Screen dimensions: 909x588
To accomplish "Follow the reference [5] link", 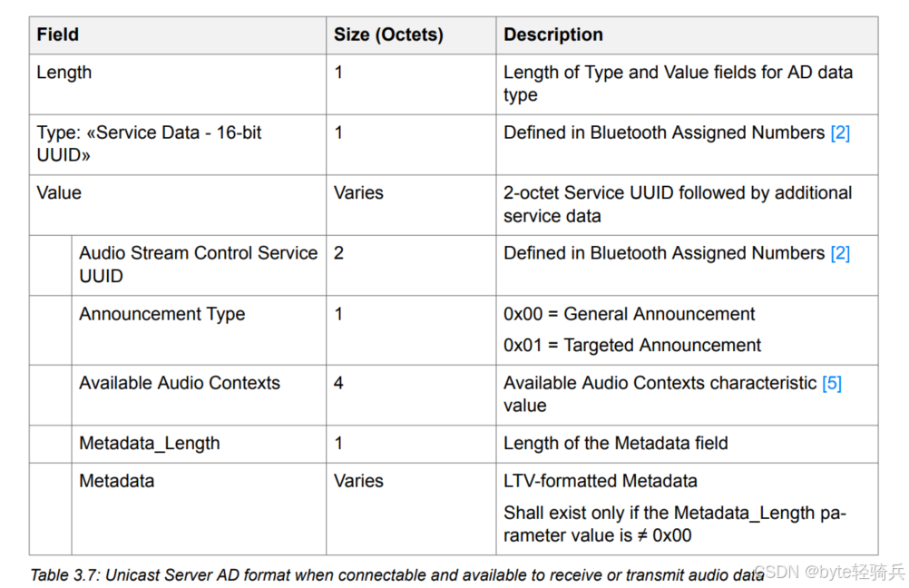I will pyautogui.click(x=832, y=383).
